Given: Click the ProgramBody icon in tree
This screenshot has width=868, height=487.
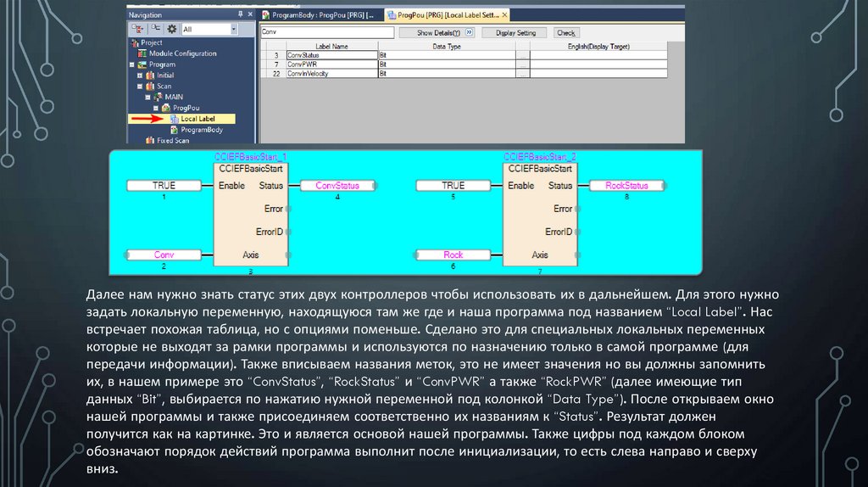Looking at the screenshot, I should coord(175,130).
